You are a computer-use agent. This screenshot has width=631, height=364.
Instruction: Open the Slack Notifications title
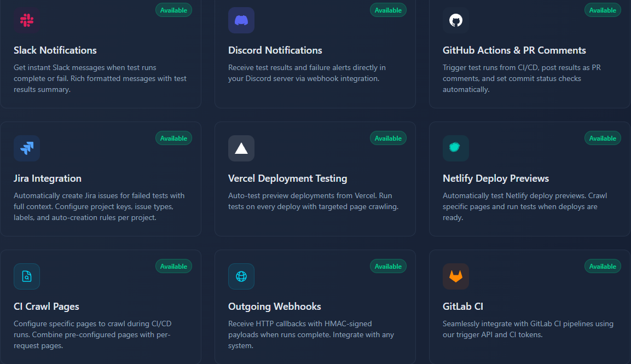(55, 50)
